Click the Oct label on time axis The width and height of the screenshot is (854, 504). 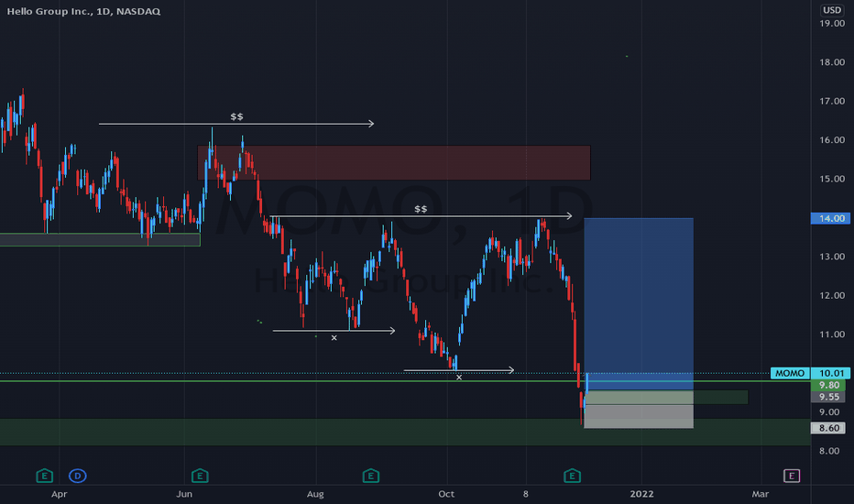pos(446,494)
